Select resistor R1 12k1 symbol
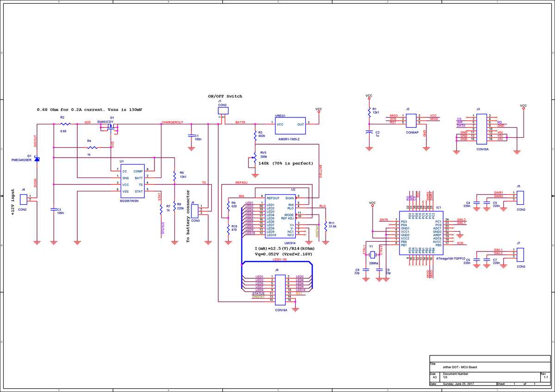The width and height of the screenshot is (555, 392). [369, 112]
